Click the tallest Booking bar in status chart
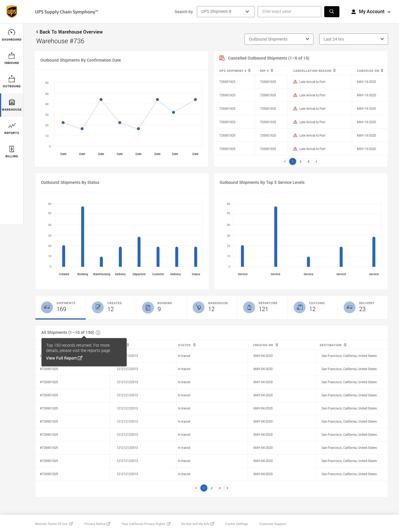The height and width of the screenshot is (532, 399). coord(83,237)
